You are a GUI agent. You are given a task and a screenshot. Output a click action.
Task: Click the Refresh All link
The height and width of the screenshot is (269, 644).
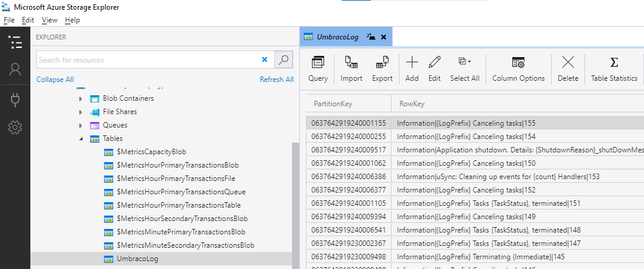click(x=276, y=80)
